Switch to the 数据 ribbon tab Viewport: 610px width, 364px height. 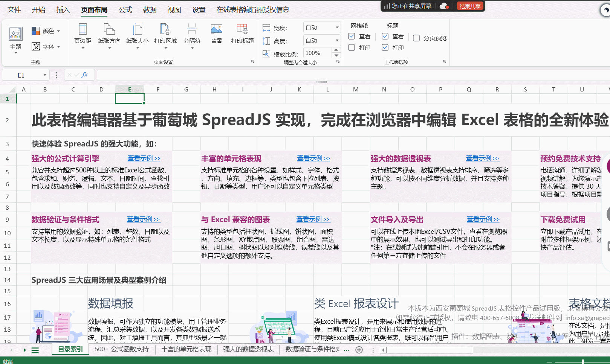(150, 10)
